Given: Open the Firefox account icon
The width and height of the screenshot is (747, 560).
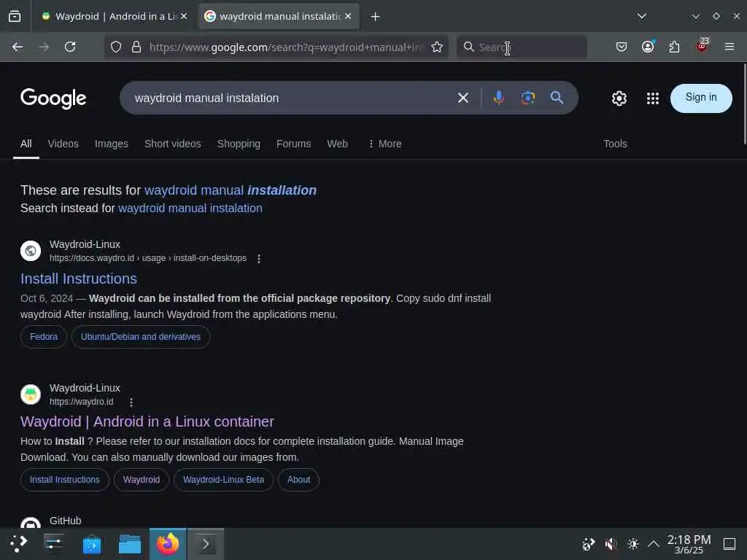Looking at the screenshot, I should coord(648,47).
